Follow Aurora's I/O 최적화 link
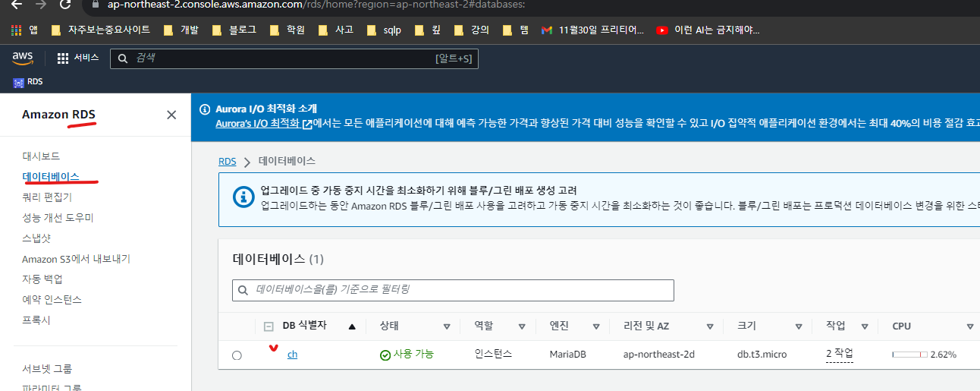Screen dimensions: 980x391 263,123
